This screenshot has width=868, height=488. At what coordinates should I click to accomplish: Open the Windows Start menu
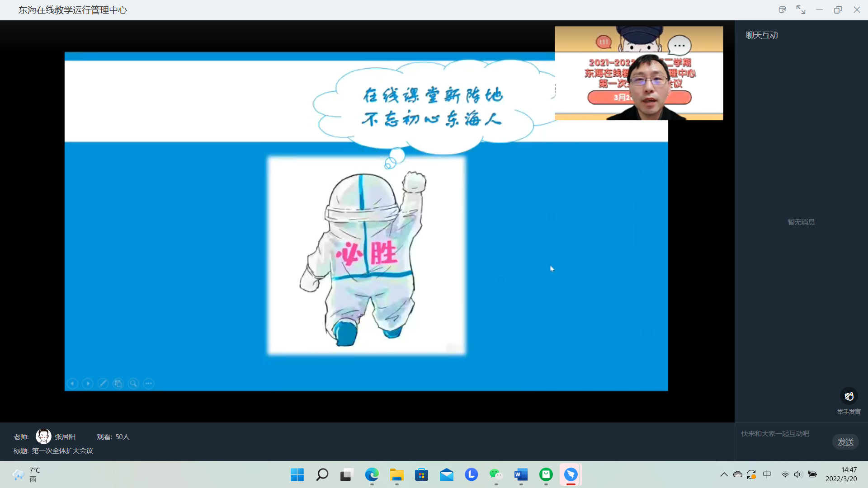pyautogui.click(x=297, y=474)
